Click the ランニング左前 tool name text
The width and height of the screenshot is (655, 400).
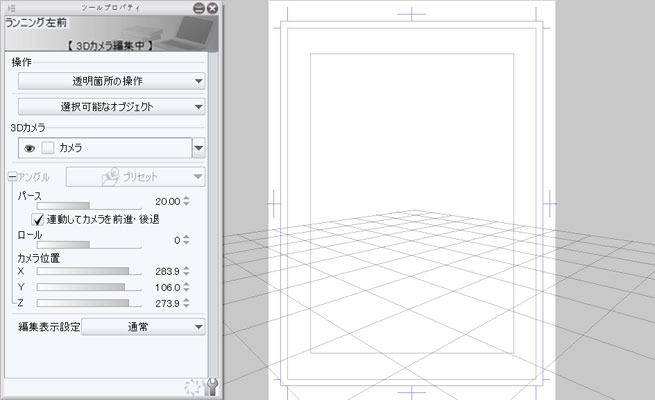click(x=36, y=23)
